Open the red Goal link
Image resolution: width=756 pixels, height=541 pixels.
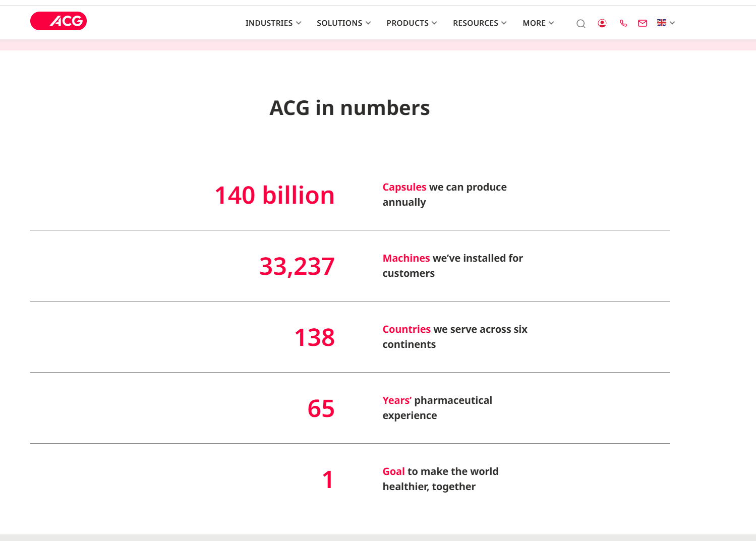click(393, 471)
